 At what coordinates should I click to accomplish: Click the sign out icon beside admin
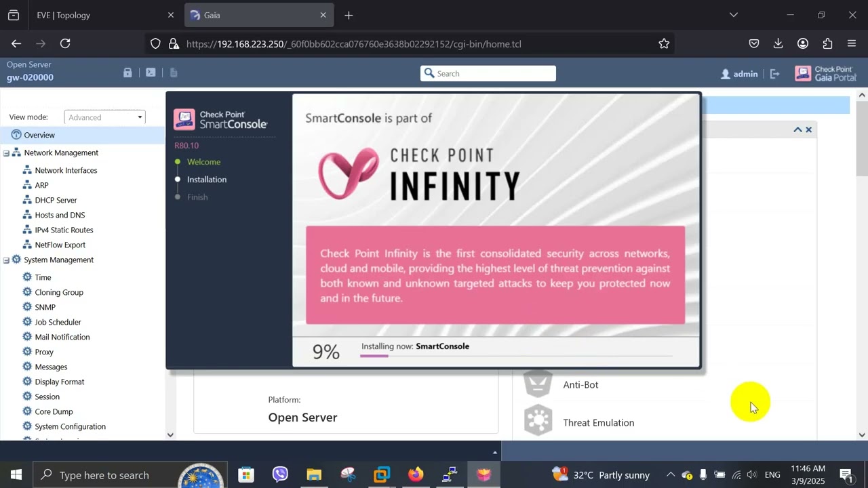pos(775,74)
